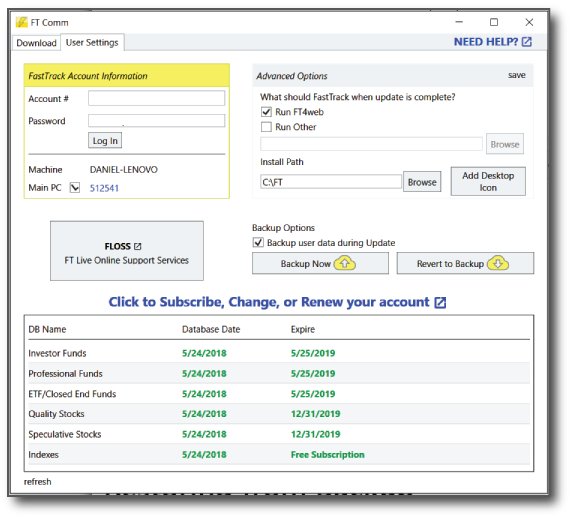Click the NEED HELP external link icon
The height and width of the screenshot is (517, 571).
527,42
